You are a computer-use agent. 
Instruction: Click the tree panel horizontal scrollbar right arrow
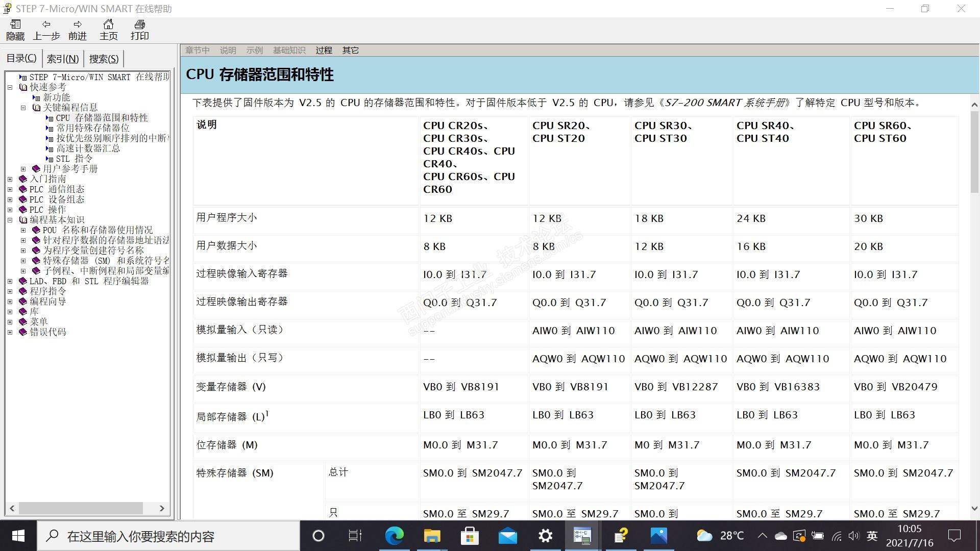162,508
